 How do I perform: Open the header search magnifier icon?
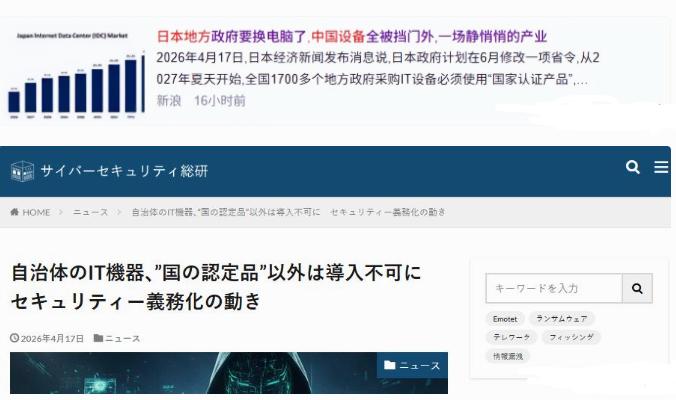pyautogui.click(x=632, y=167)
